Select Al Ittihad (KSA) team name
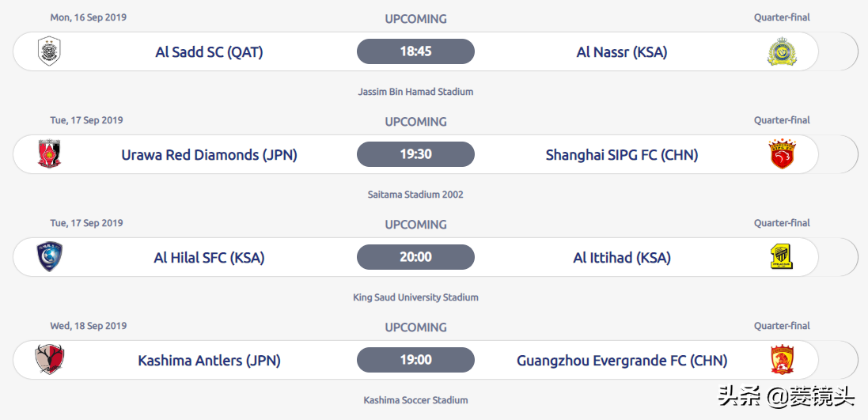Viewport: 868px width, 420px height. tap(622, 258)
